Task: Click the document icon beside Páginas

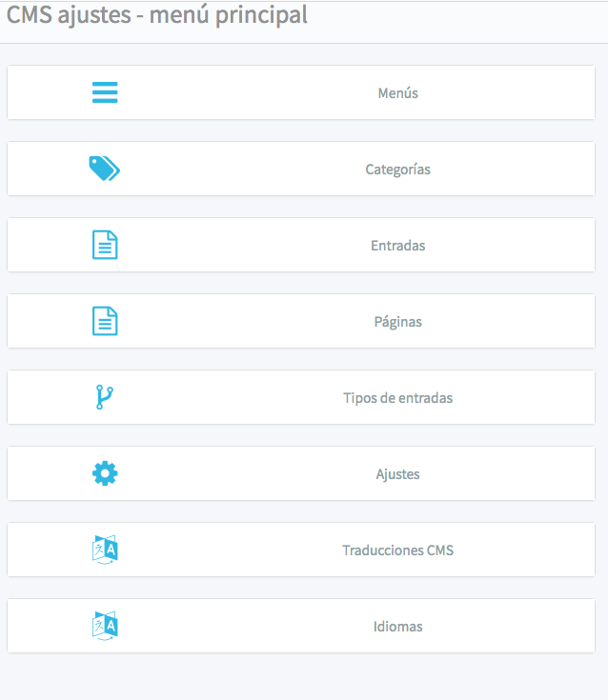Action: coord(105,321)
